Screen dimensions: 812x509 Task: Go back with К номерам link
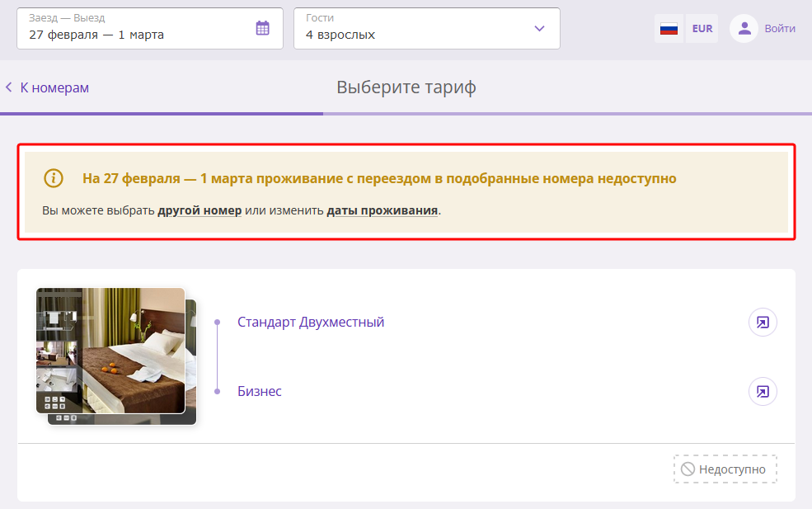(54, 87)
